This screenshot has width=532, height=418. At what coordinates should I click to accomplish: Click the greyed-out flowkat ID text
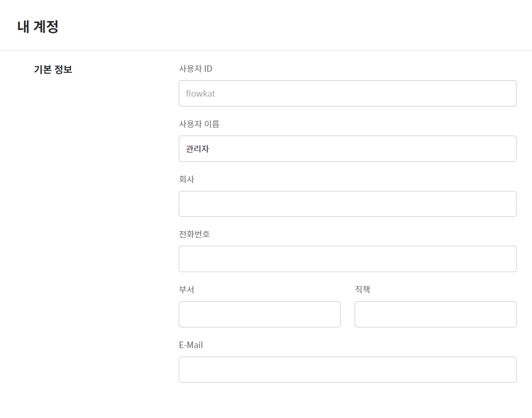pyautogui.click(x=200, y=93)
